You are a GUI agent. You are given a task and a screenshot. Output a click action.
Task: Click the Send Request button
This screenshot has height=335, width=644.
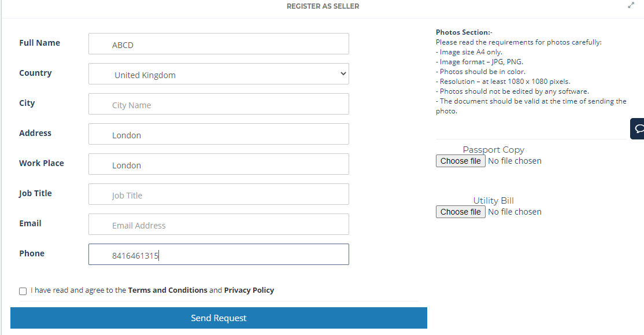[x=219, y=318]
